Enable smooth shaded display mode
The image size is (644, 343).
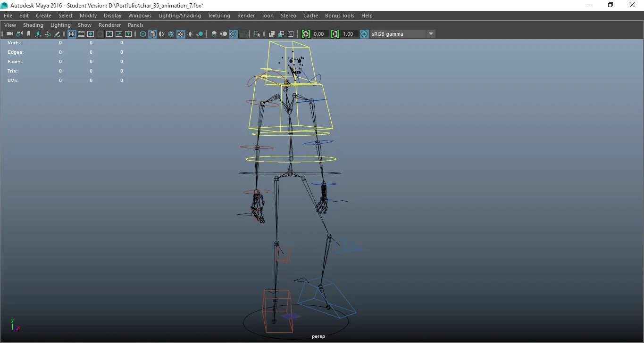coord(152,33)
